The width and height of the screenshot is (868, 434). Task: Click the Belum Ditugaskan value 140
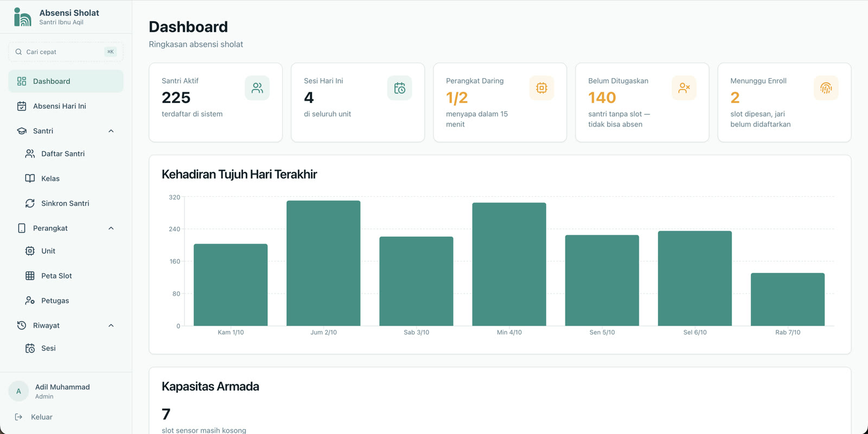[602, 98]
